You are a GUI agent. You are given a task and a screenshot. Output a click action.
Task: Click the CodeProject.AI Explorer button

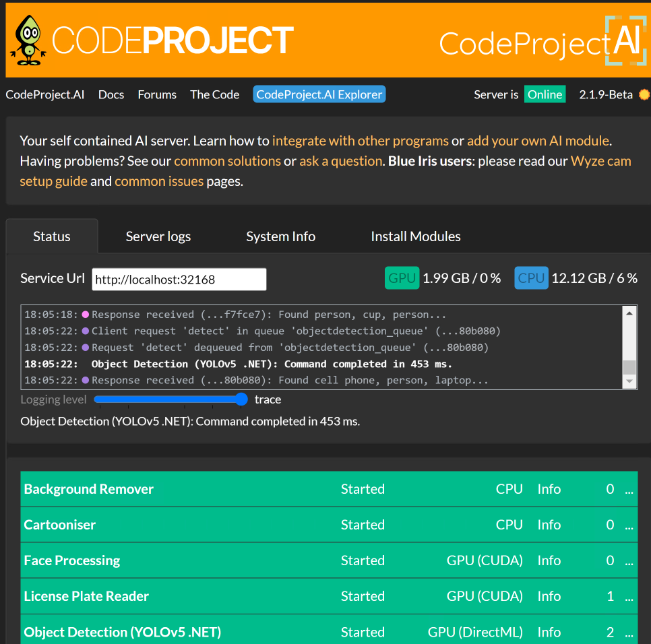pos(319,94)
